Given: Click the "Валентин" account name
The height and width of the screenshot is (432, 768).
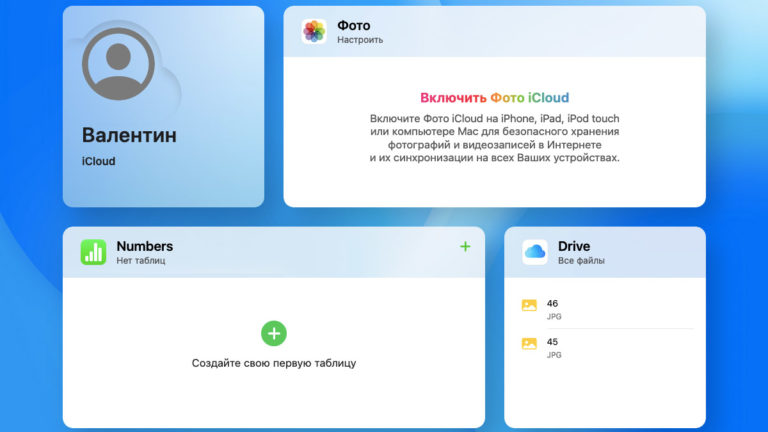Looking at the screenshot, I should point(129,135).
